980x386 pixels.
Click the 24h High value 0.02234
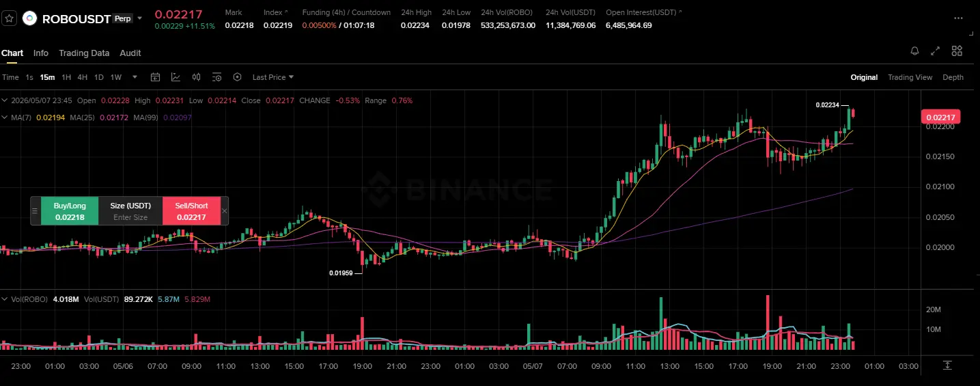[415, 25]
